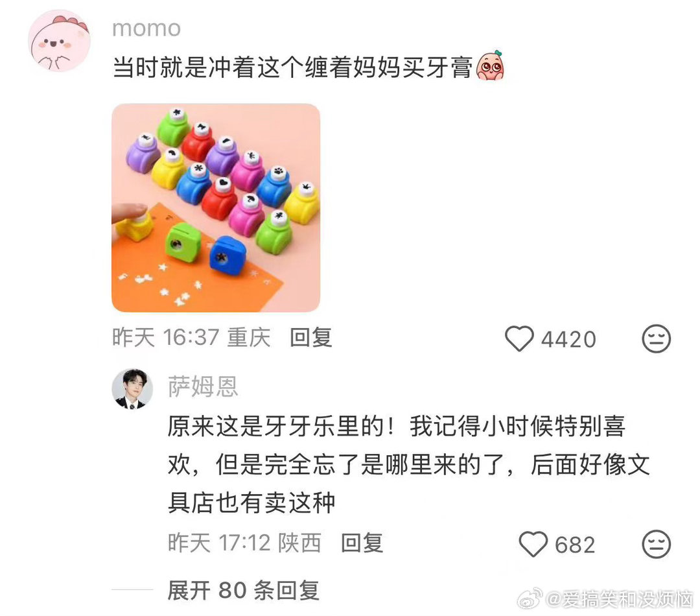This screenshot has height=616, width=700.
Task: Open the username momo
Action: [146, 29]
